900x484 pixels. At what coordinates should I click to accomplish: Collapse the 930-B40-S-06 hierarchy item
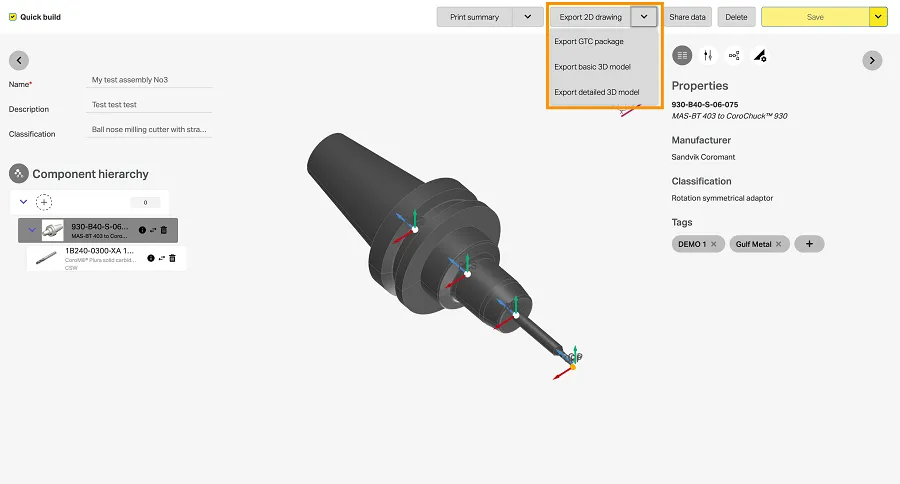[x=31, y=230]
